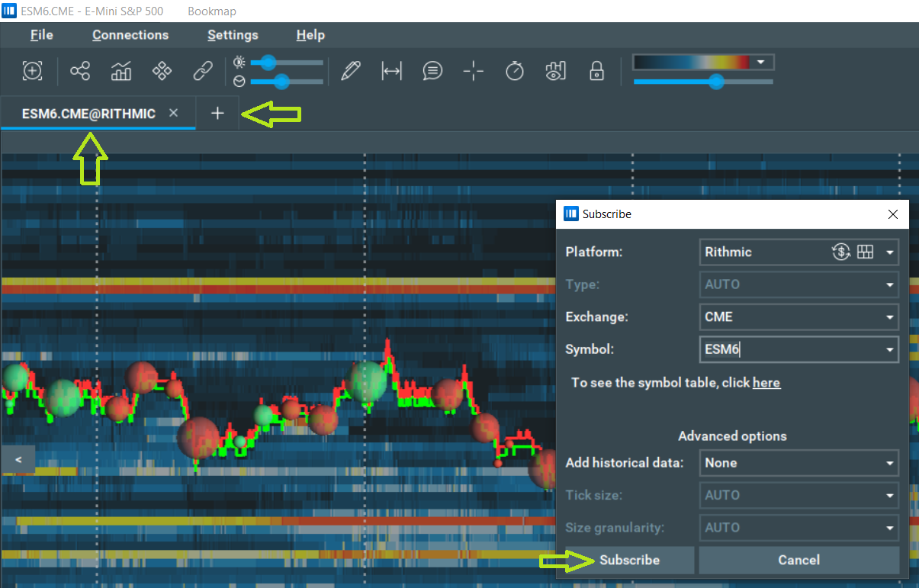Expand the Platform dropdown arrow
The width and height of the screenshot is (919, 588).
889,252
